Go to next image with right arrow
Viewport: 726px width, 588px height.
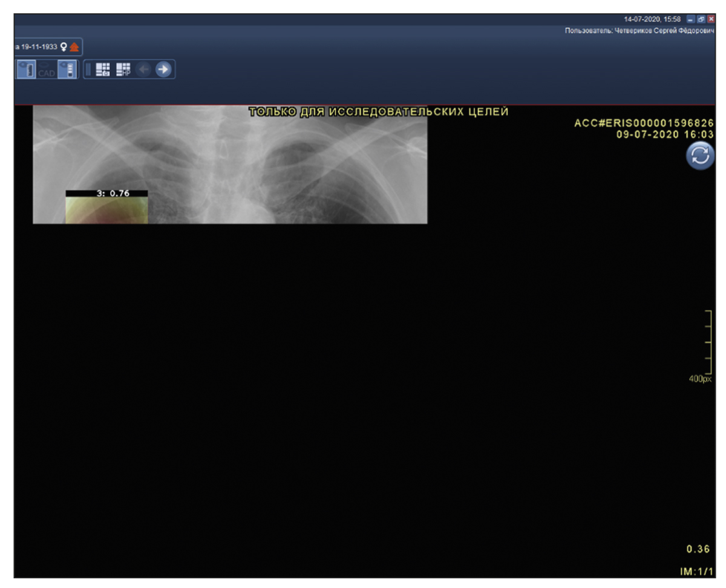click(x=163, y=70)
